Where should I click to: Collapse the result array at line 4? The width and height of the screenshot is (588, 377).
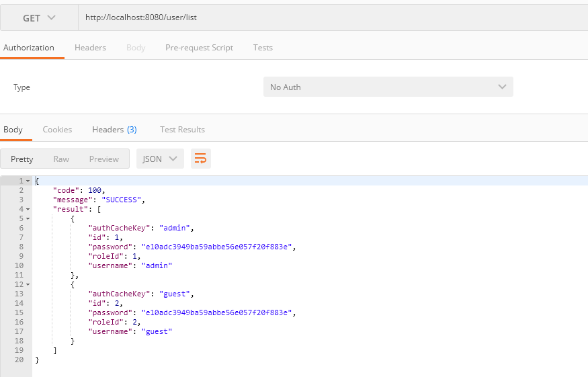[28, 210]
